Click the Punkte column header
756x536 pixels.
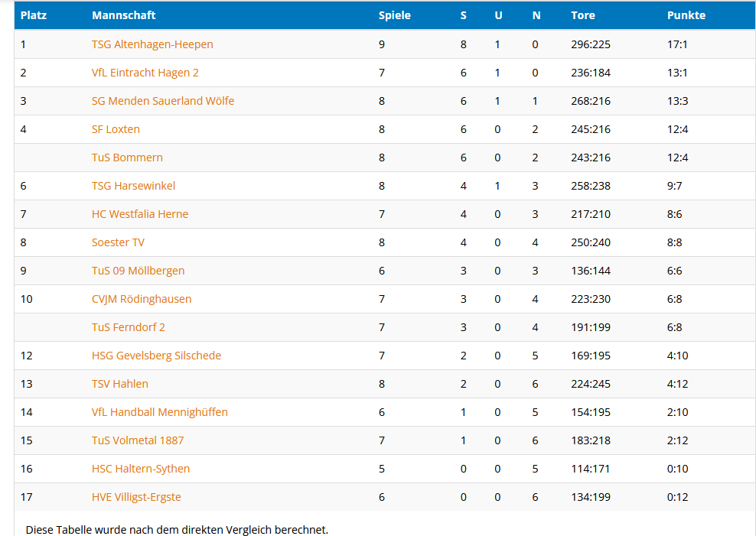pos(686,15)
